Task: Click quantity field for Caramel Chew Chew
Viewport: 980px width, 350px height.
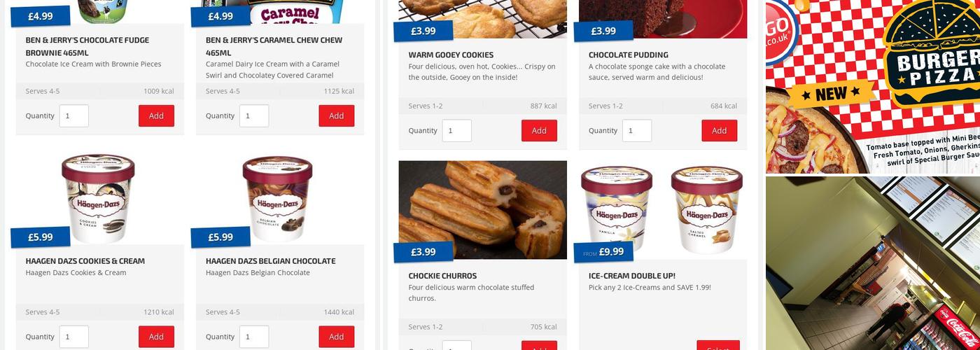Action: click(254, 116)
